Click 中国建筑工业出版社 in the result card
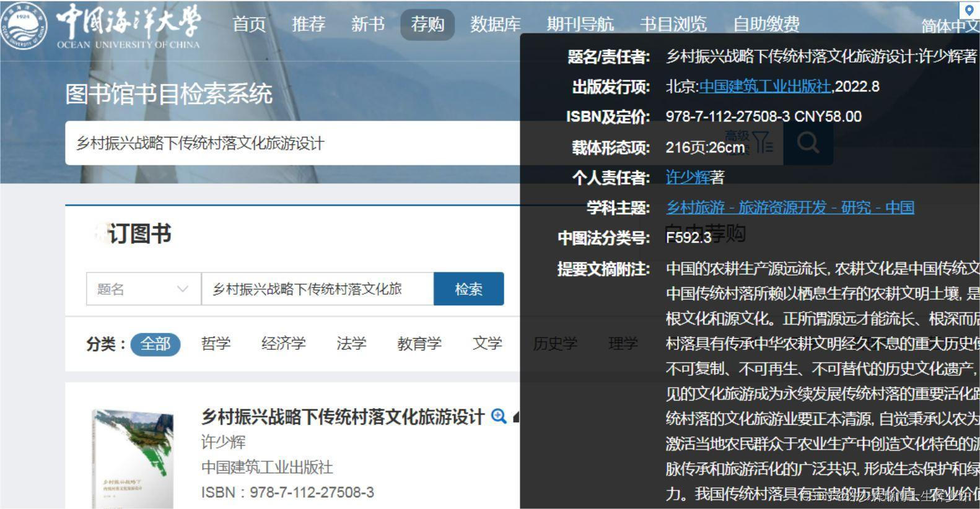The height and width of the screenshot is (509, 980). click(267, 467)
